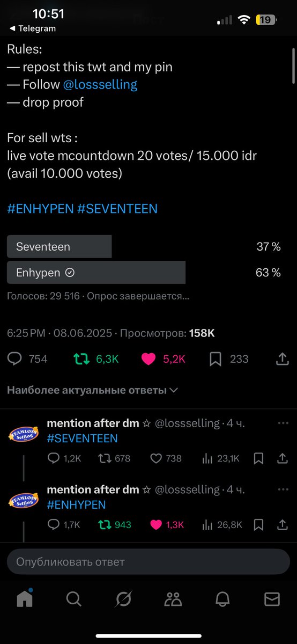The height and width of the screenshot is (644, 297).
Task: Share the main post via upload icon
Action: coord(283,359)
